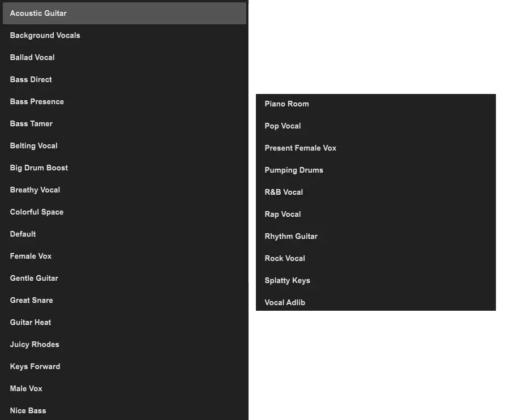505x420 pixels.
Task: Select Breathy Vocal in preset menu
Action: click(x=35, y=190)
